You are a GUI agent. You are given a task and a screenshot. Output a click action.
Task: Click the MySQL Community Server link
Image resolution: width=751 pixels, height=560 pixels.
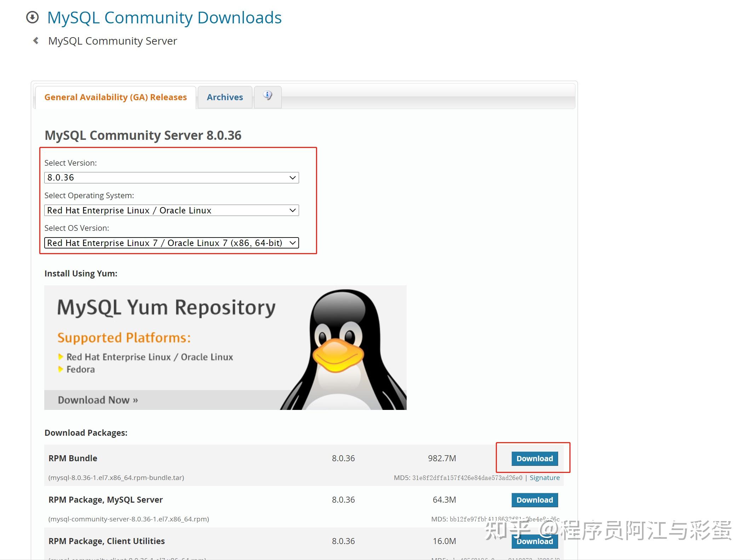click(112, 41)
